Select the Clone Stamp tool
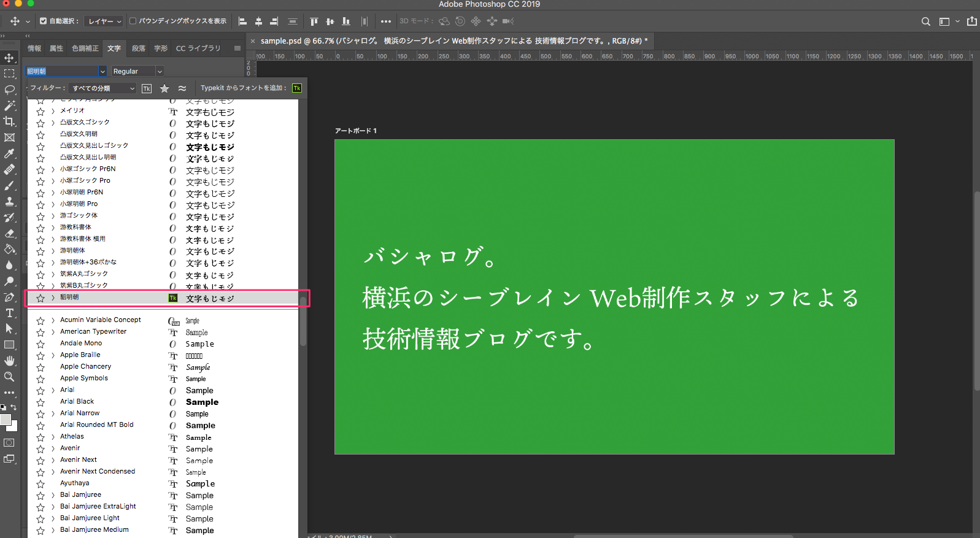Viewport: 980px width, 538px height. click(9, 201)
